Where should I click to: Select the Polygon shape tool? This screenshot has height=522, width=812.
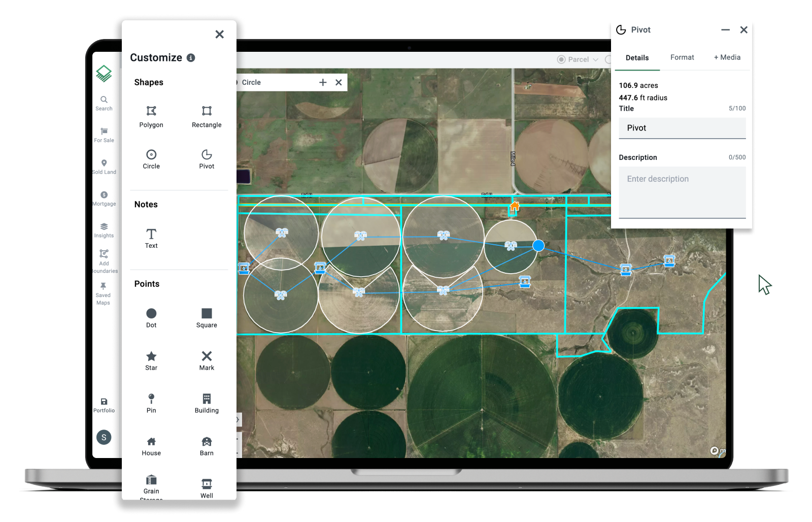coord(151,116)
